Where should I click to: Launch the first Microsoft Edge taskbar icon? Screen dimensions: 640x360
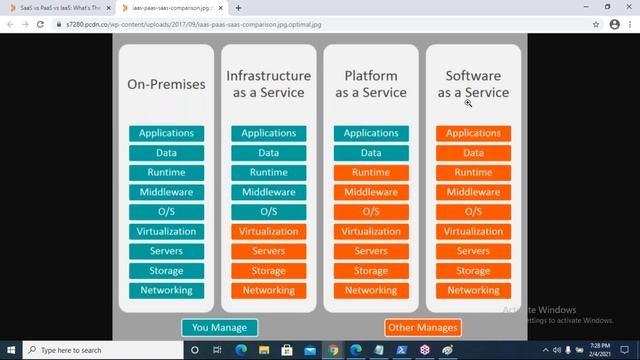241,350
